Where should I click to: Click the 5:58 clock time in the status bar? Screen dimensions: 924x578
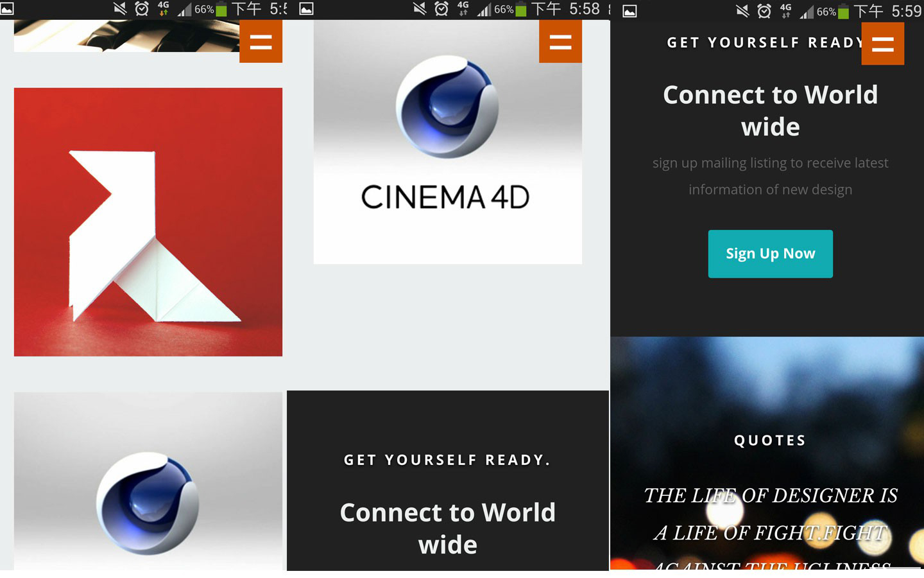(x=585, y=9)
